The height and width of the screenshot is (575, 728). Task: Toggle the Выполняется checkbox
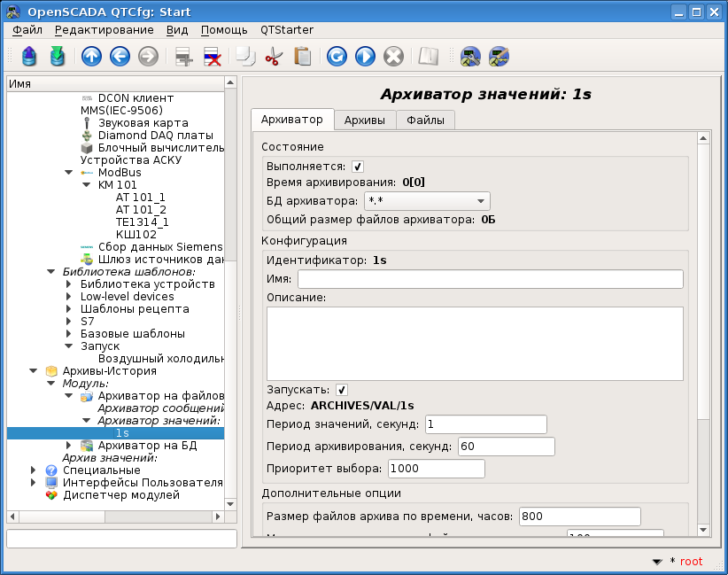[358, 167]
